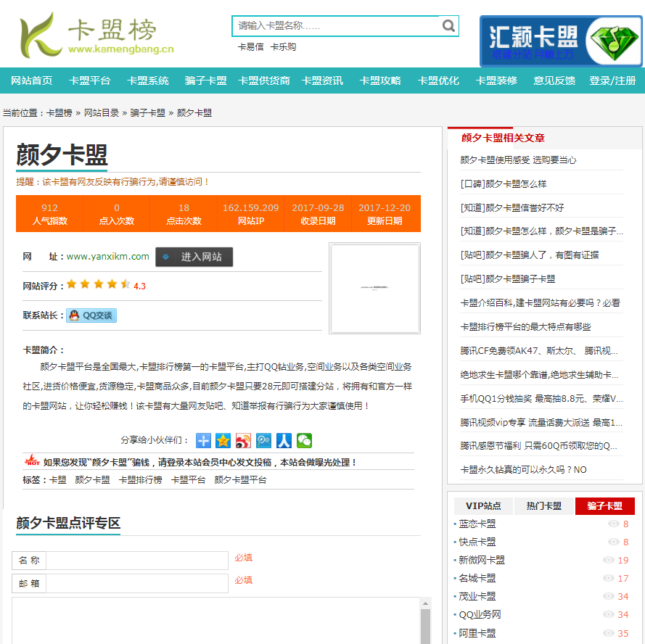Click 网站目录 breadcrumb link
645x644 pixels.
click(x=102, y=112)
